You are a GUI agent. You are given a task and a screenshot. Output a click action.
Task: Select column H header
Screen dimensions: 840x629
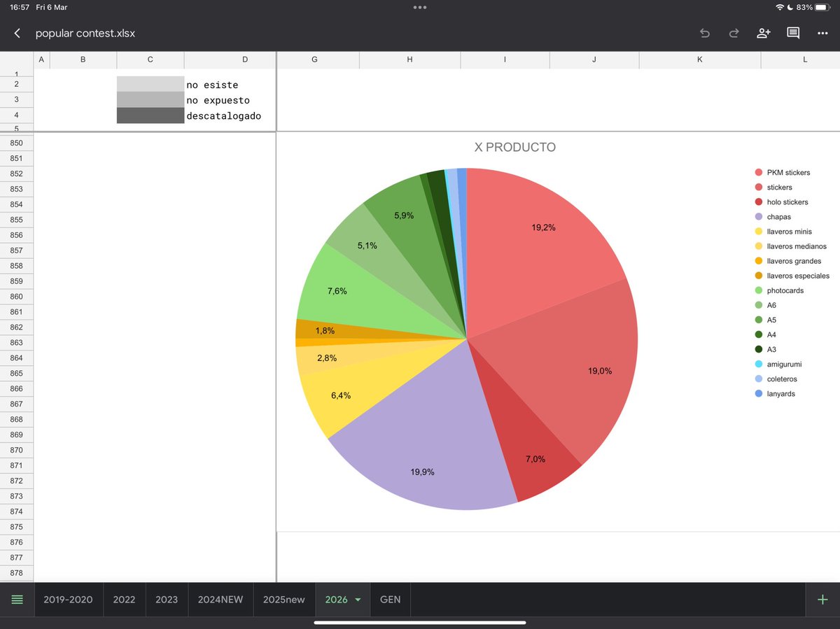tap(409, 59)
